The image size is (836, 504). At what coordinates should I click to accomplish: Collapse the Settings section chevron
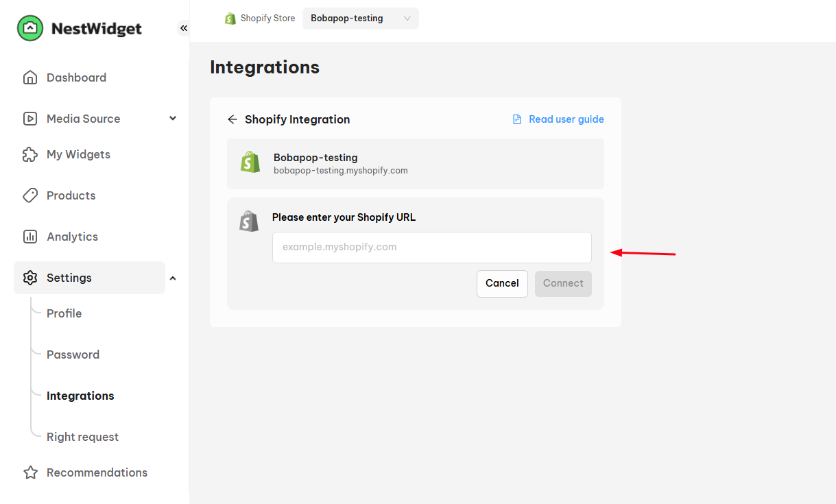(x=173, y=278)
